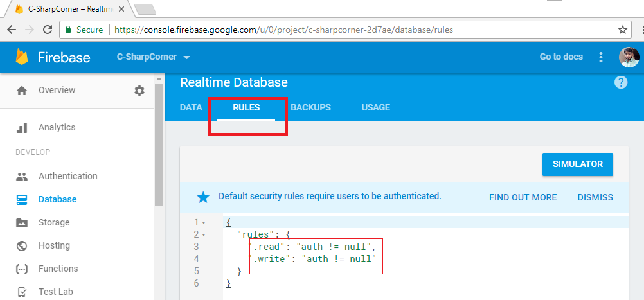Click the Realtime Database heading

[234, 82]
